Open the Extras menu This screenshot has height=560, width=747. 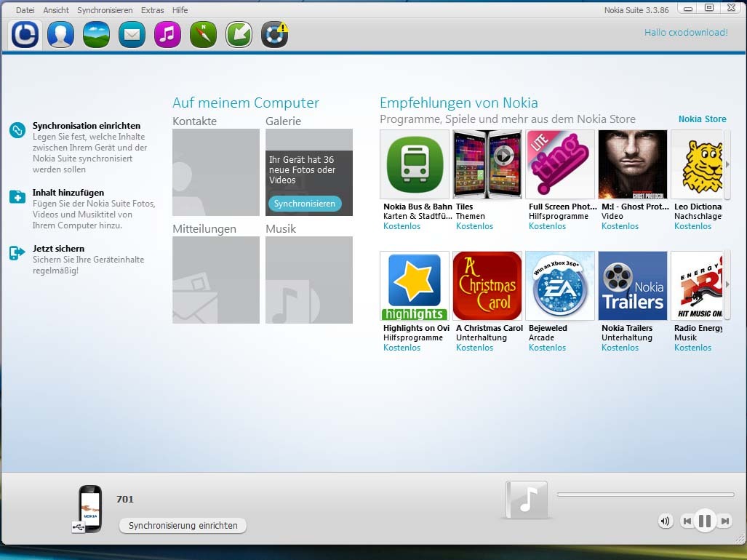point(153,10)
